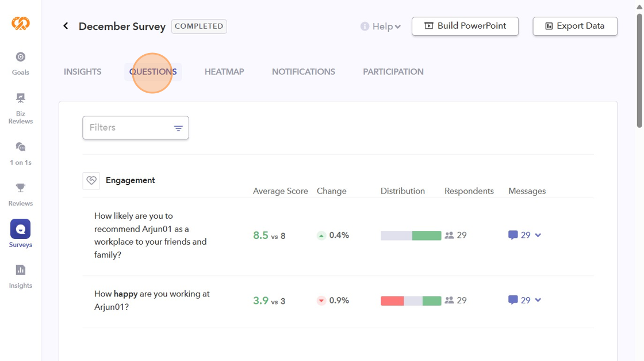The width and height of the screenshot is (644, 361).
Task: Click the Export Data button
Action: coord(575,26)
